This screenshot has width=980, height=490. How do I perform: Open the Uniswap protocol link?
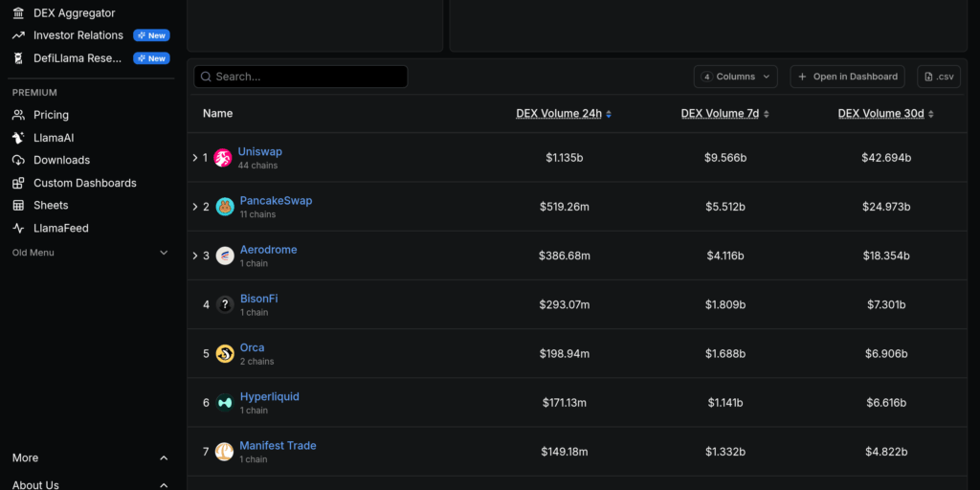pyautogui.click(x=260, y=152)
